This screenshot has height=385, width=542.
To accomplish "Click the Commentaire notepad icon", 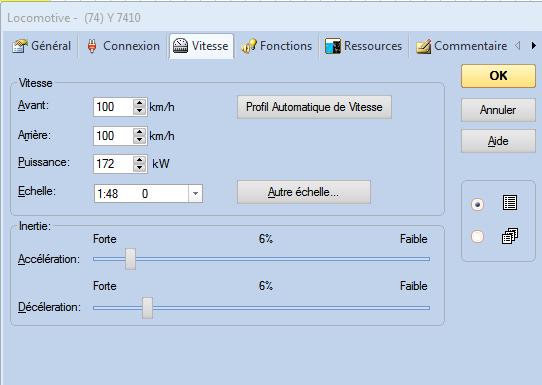I will coord(423,46).
